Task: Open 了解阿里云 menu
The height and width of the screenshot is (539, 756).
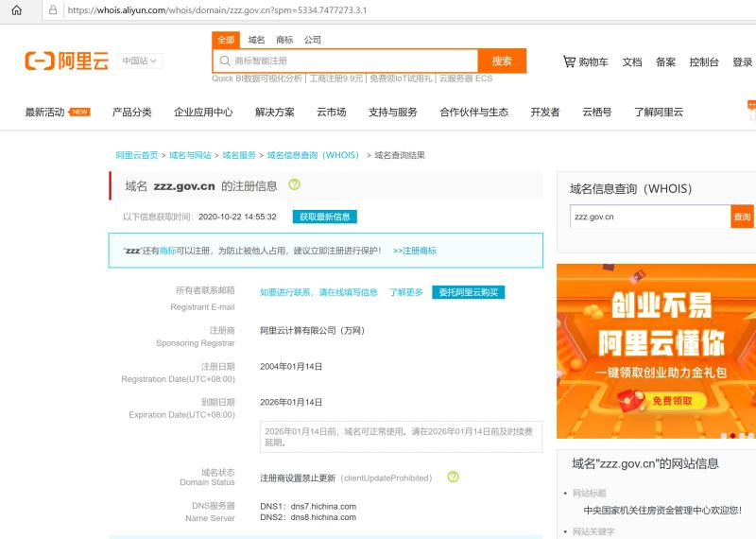Action: [x=659, y=112]
